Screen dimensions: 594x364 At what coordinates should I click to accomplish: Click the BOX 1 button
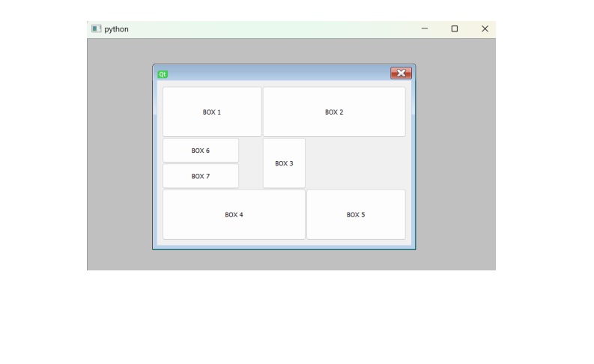point(212,112)
